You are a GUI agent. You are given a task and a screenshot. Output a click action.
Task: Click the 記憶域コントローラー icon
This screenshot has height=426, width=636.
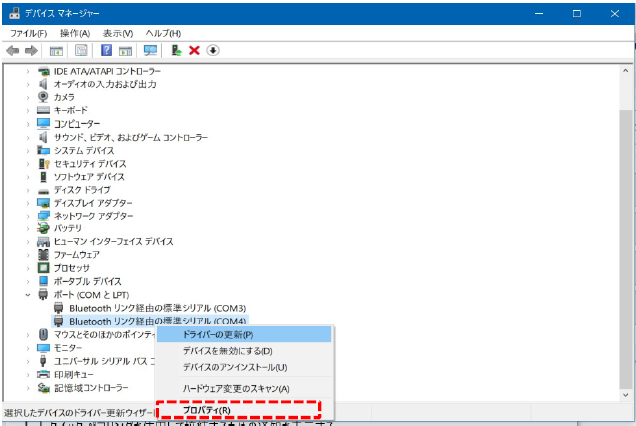[x=43, y=388]
